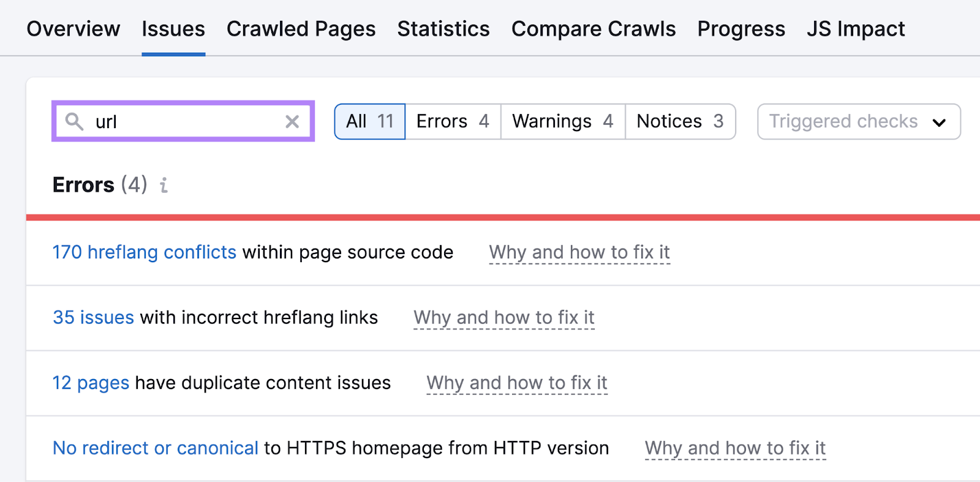Open the 35 issues link
This screenshot has width=980, height=482.
(93, 317)
